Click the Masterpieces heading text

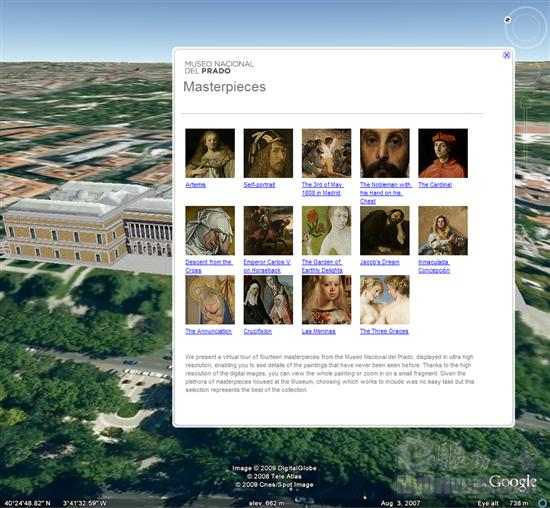[224, 87]
